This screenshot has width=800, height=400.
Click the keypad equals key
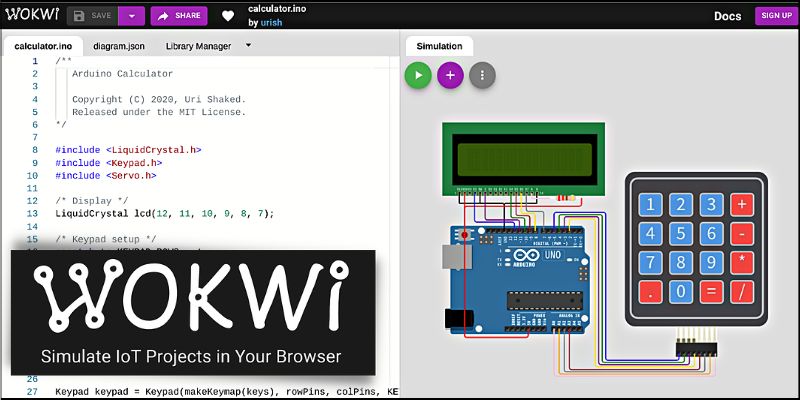711,292
